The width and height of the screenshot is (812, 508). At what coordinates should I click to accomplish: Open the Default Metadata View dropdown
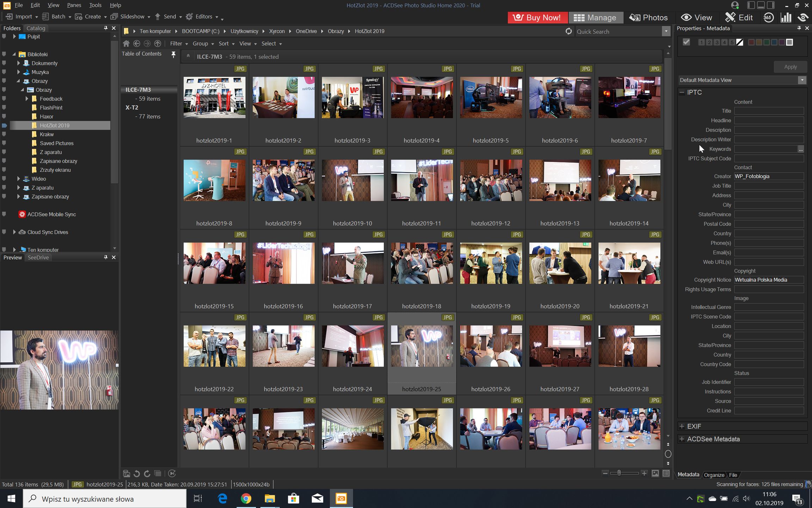(802, 80)
